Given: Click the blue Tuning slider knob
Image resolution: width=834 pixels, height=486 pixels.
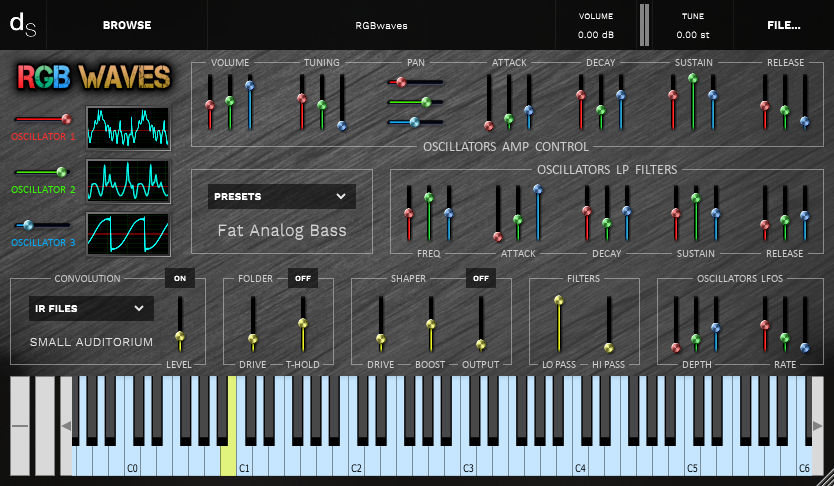Looking at the screenshot, I should tap(341, 125).
